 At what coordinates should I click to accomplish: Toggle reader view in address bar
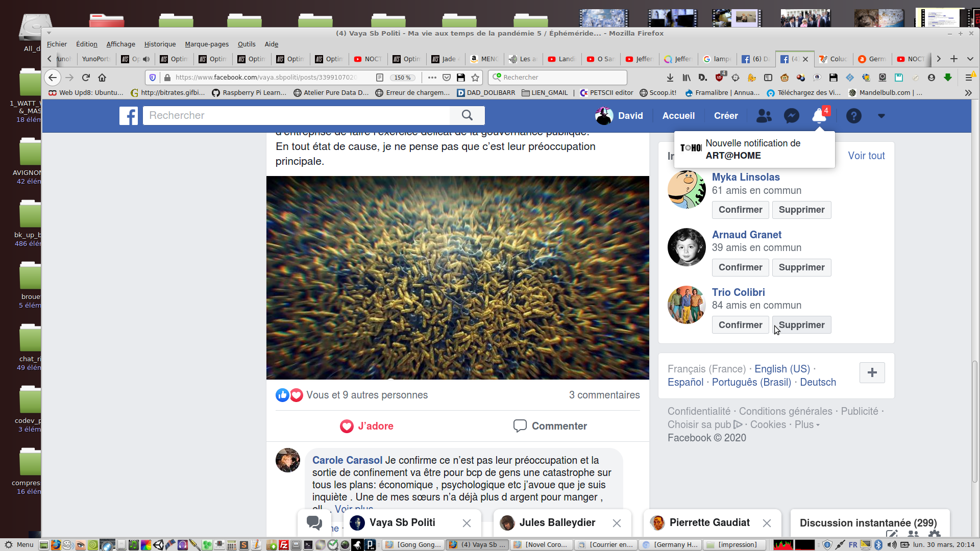pos(380,78)
